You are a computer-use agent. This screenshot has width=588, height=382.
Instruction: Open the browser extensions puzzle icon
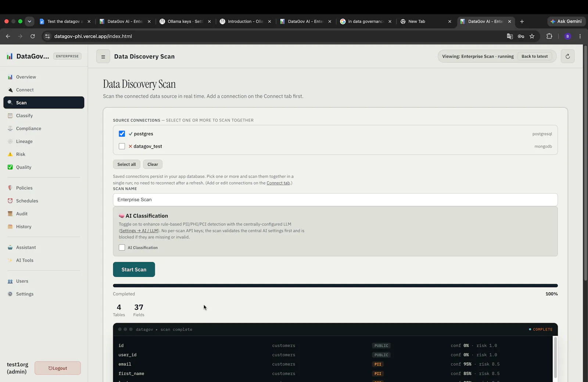(x=549, y=36)
